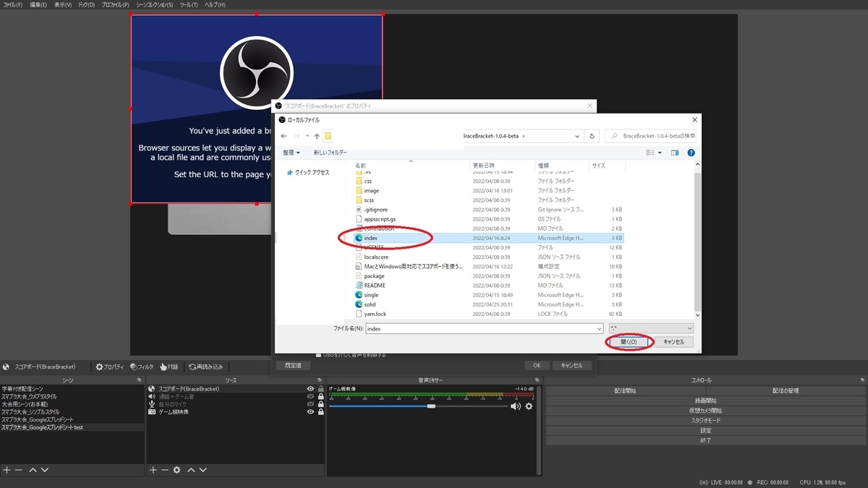Viewport: 868px width, 488px height.
Task: Open the シーンコレクション(S) menu
Action: pos(153,5)
